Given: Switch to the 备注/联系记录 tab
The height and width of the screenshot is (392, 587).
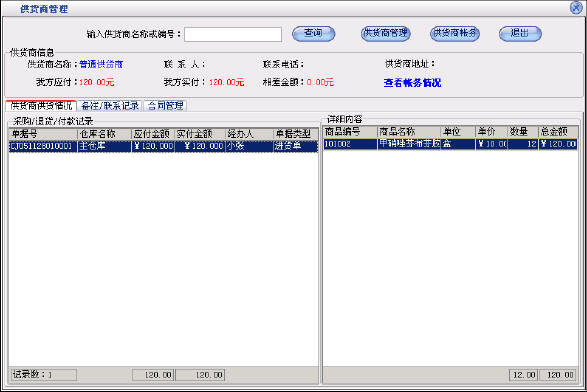Looking at the screenshot, I should [110, 106].
